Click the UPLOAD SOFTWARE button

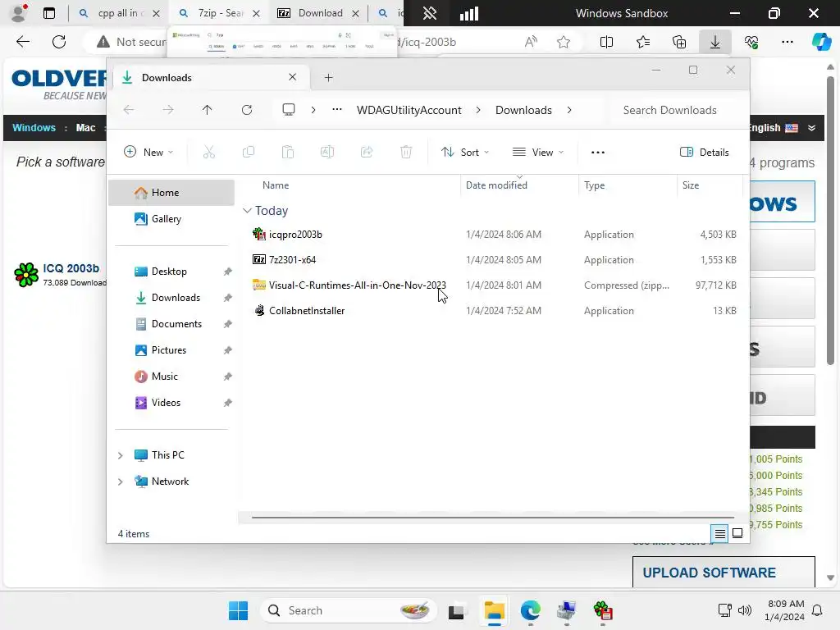click(724, 572)
